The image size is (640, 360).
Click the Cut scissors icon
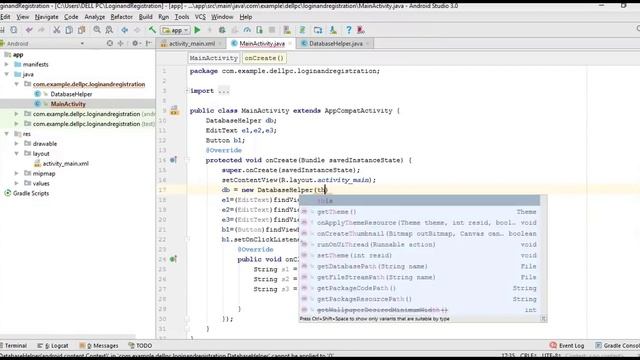[x=57, y=30]
